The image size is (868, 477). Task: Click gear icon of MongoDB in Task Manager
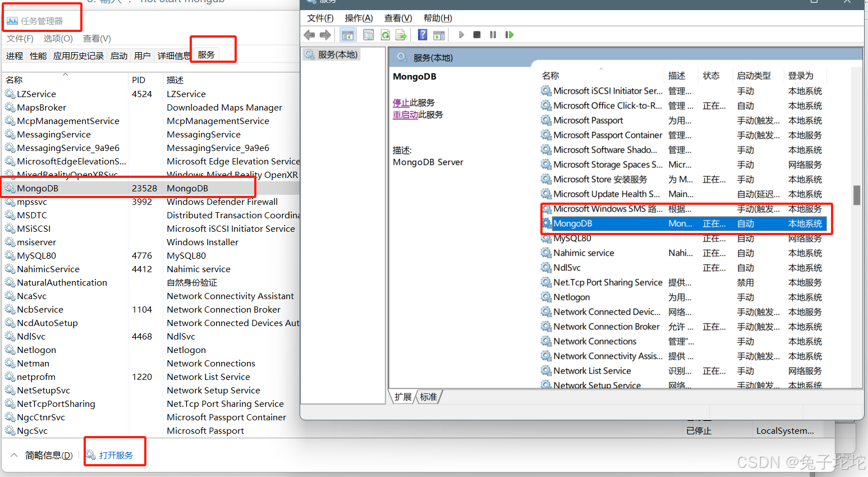point(10,188)
